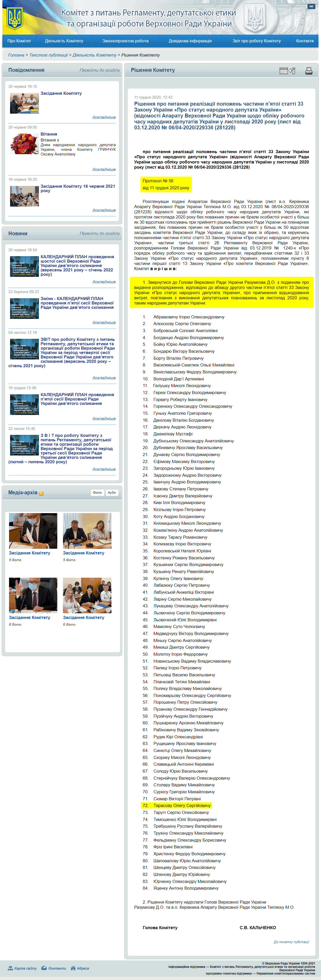Open media photo of man signing document

[33, 531]
